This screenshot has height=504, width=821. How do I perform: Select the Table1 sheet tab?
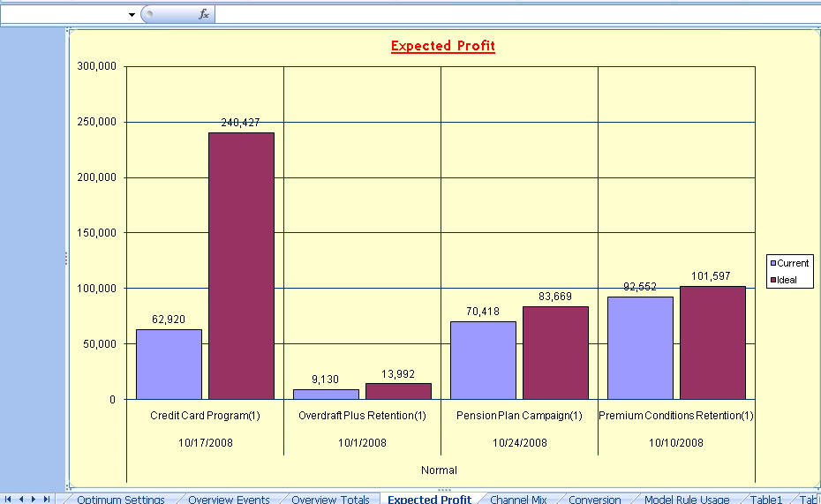pyautogui.click(x=766, y=500)
